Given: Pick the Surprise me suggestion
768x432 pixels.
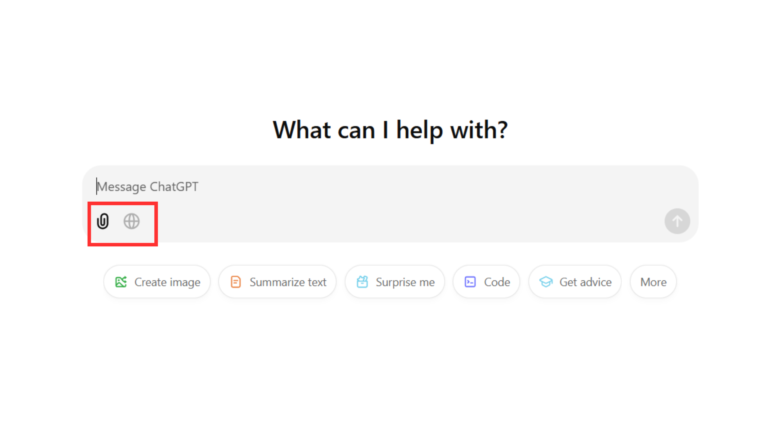Looking at the screenshot, I should [x=395, y=282].
